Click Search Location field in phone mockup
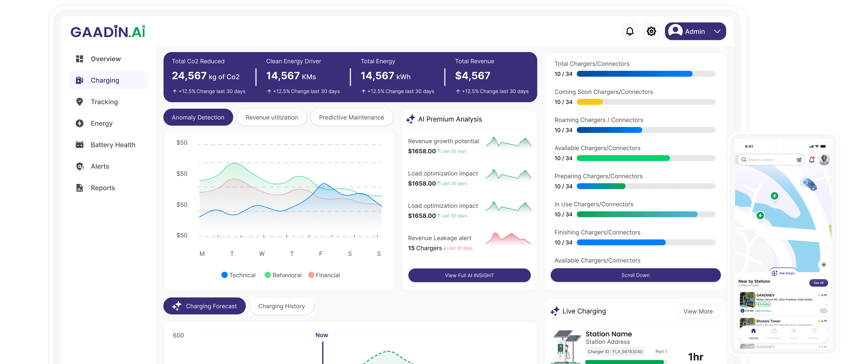The image size is (868, 364). [x=771, y=160]
